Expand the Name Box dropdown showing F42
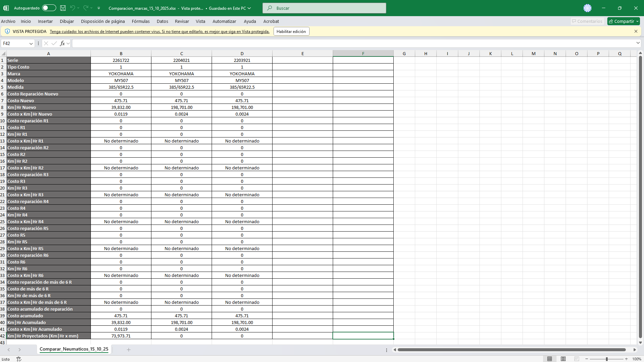Viewport: 644px width, 362px height. pyautogui.click(x=31, y=44)
